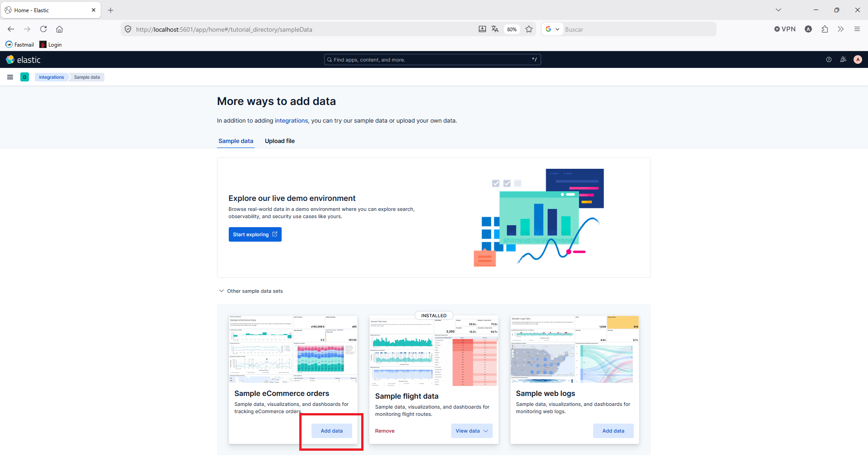Select the Sample data tab

tap(236, 141)
